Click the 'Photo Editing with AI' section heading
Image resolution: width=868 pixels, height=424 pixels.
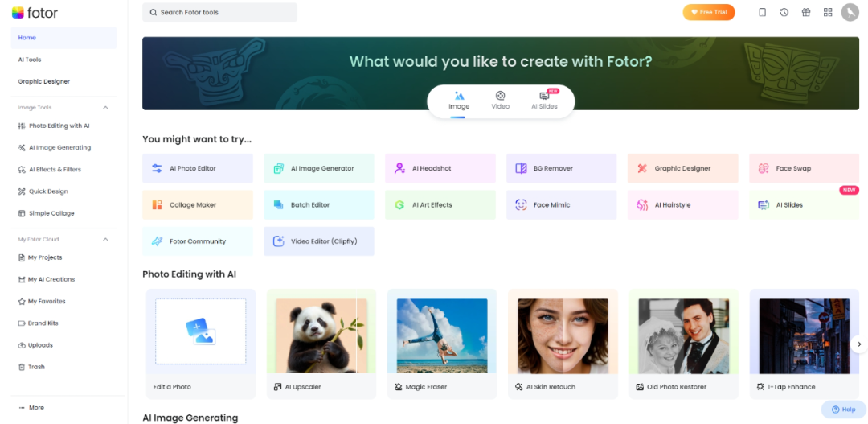(x=190, y=274)
